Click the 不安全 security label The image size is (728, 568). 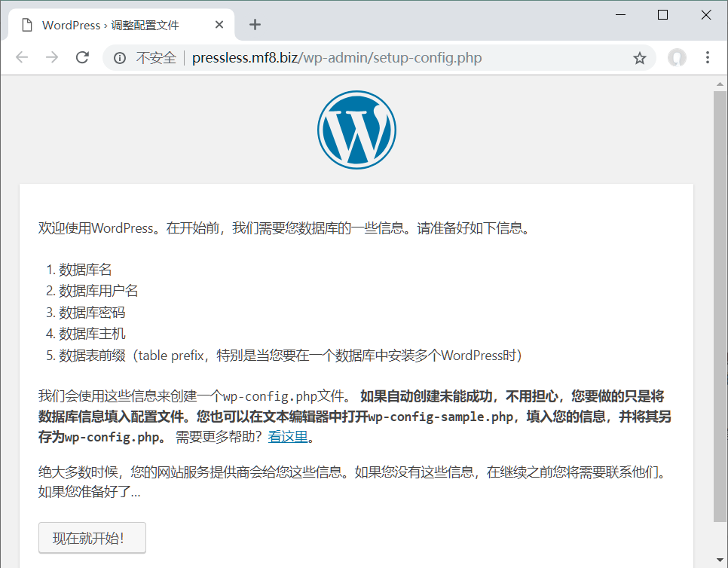pos(156,58)
